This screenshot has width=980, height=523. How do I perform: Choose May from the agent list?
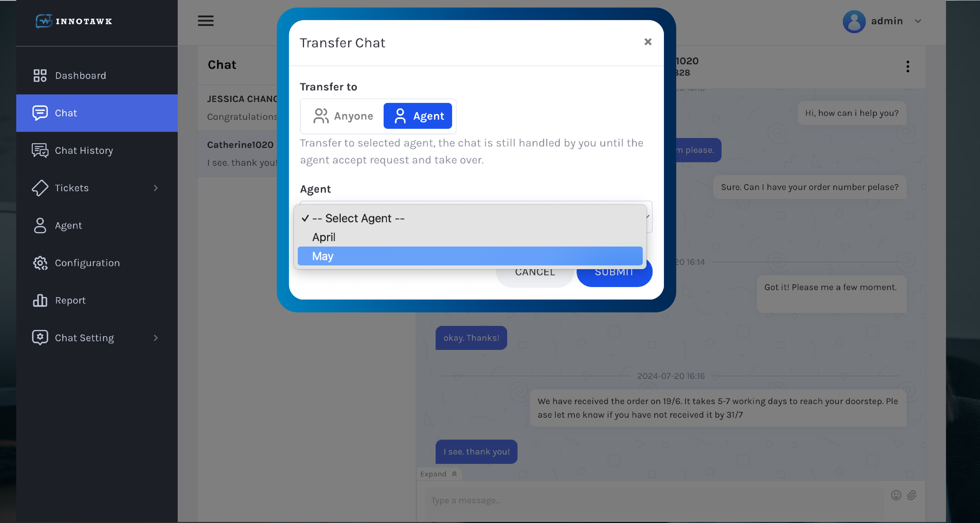tap(470, 256)
